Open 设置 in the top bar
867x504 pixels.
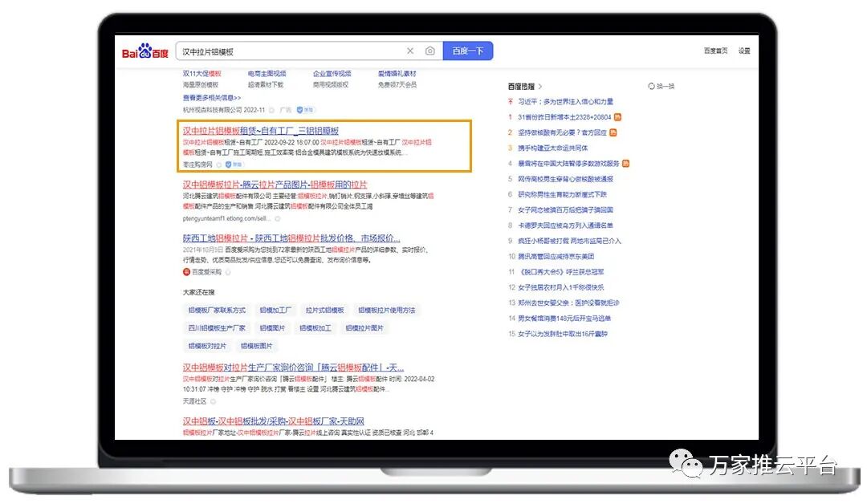pos(744,51)
